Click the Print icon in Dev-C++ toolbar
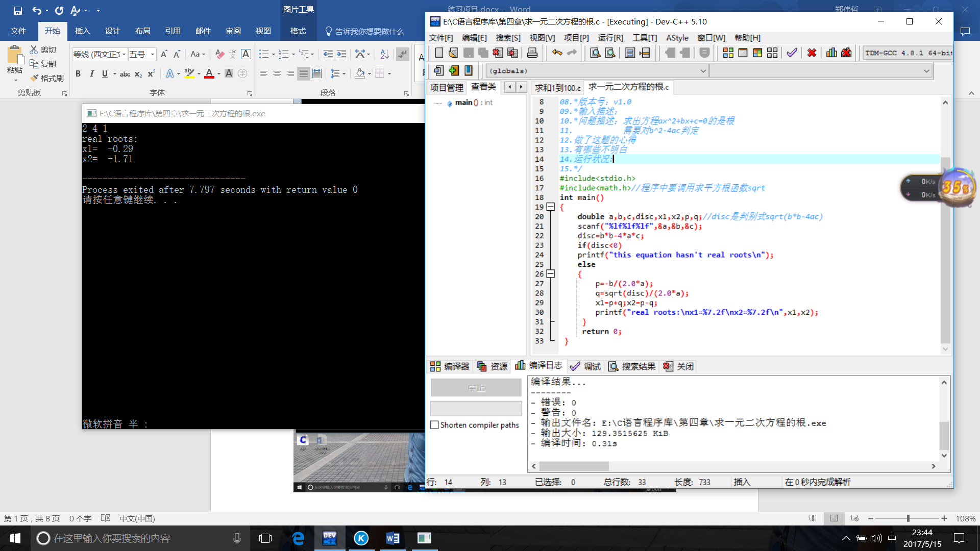This screenshot has height=551, width=980. (x=532, y=53)
